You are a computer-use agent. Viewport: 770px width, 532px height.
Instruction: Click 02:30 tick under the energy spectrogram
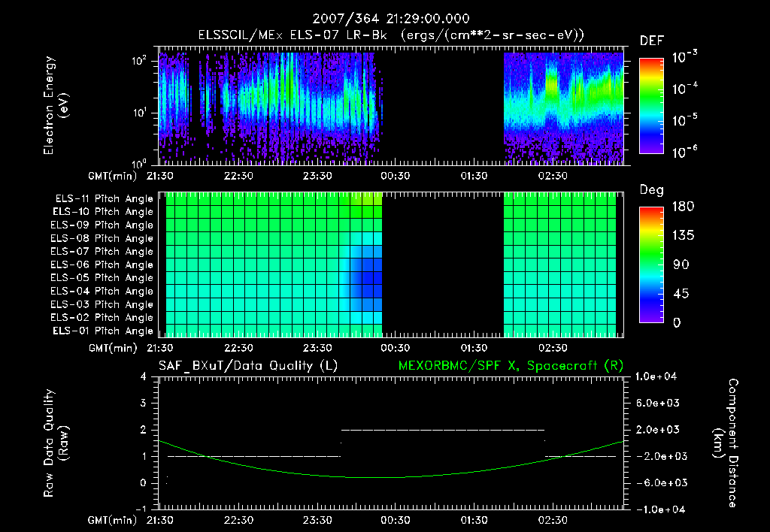pos(553,176)
